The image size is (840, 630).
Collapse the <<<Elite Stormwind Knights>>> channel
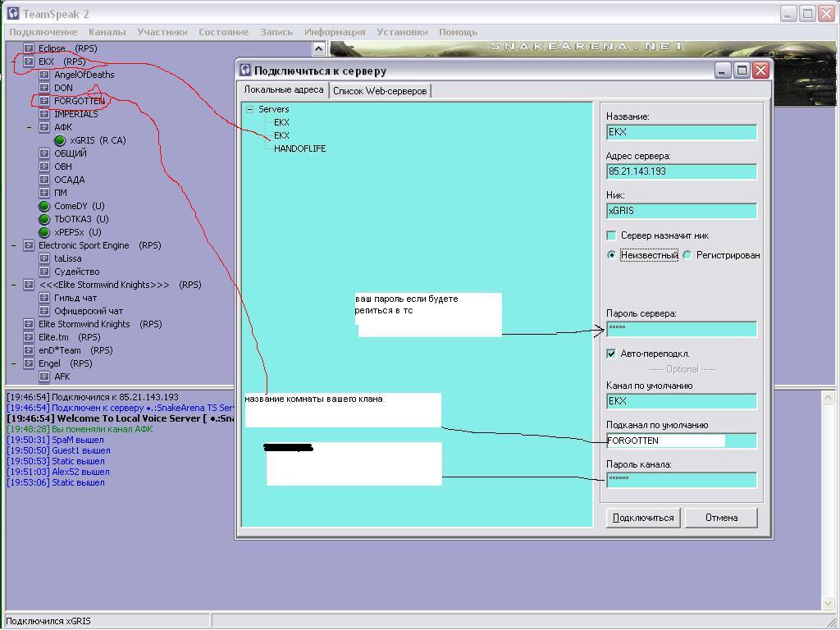pos(13,285)
